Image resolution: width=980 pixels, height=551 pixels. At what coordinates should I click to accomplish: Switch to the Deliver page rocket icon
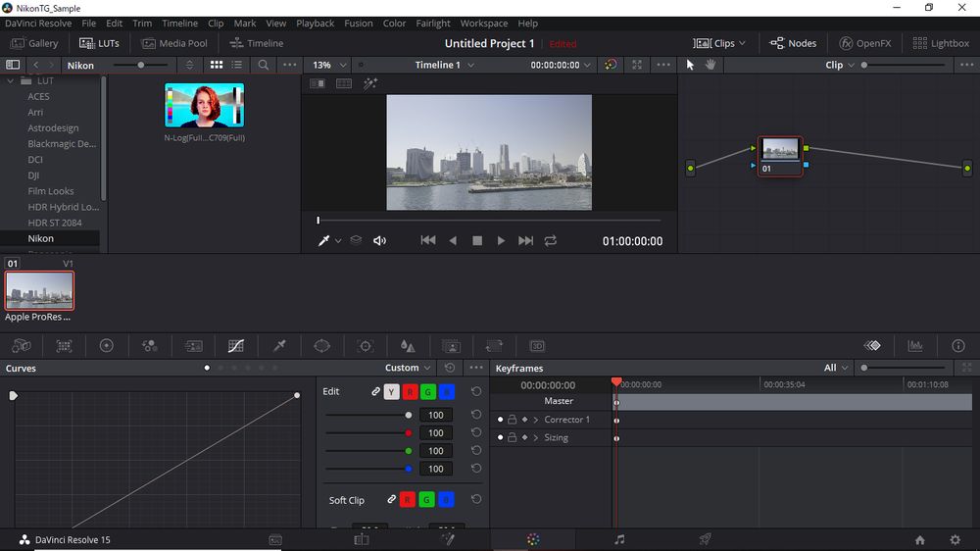click(x=705, y=539)
